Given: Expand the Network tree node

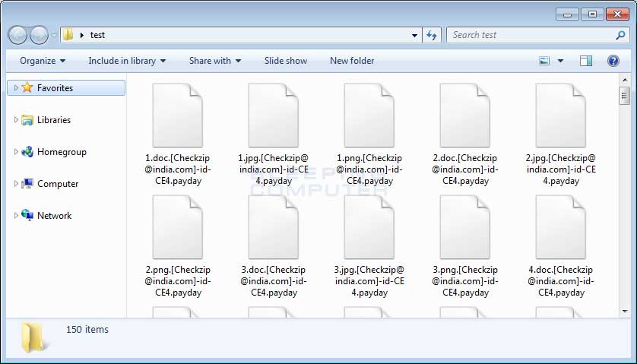Looking at the screenshot, I should 16,216.
